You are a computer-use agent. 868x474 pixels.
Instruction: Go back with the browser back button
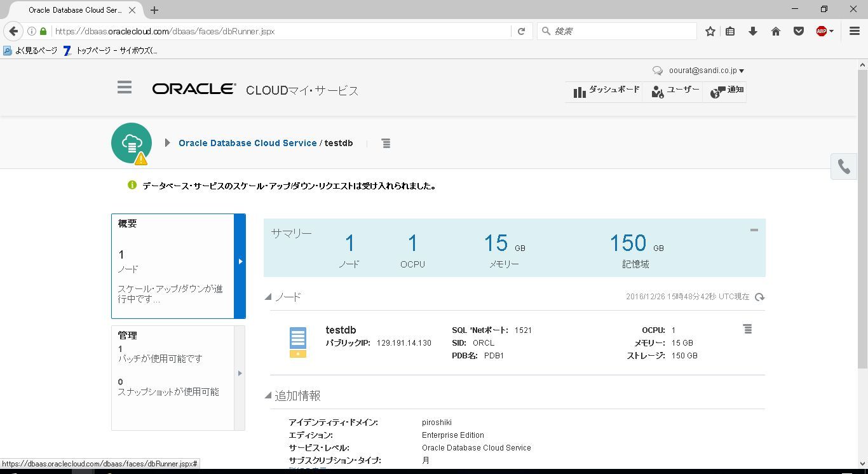pos(13,31)
